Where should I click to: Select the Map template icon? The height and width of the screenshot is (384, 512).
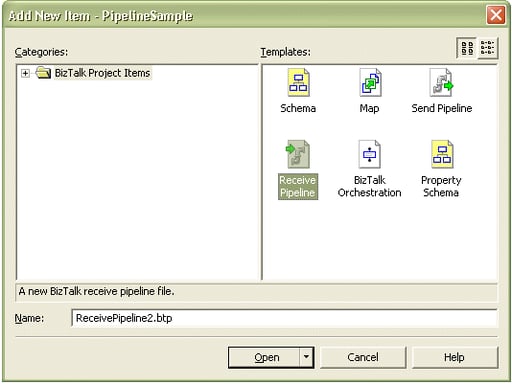(x=370, y=83)
